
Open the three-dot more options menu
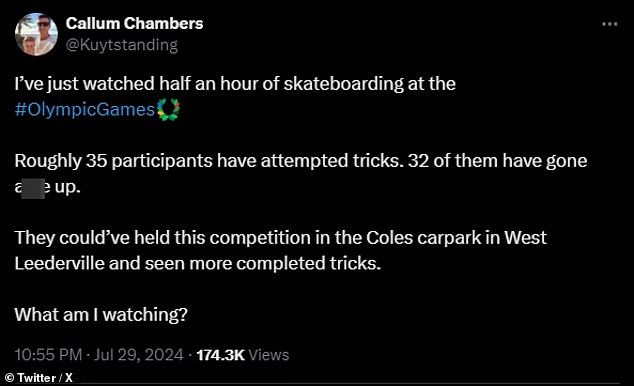609,24
